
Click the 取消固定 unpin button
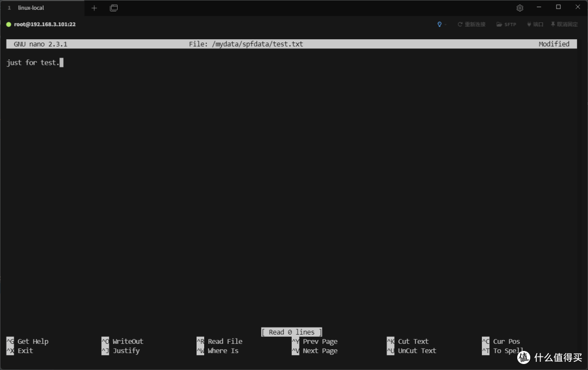point(565,24)
